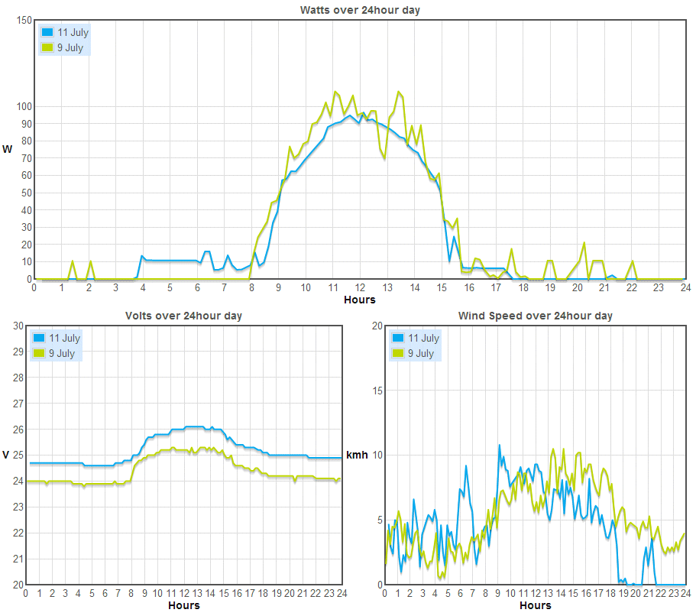Click blue 11 July swatch in Wind Speed legend

click(398, 339)
